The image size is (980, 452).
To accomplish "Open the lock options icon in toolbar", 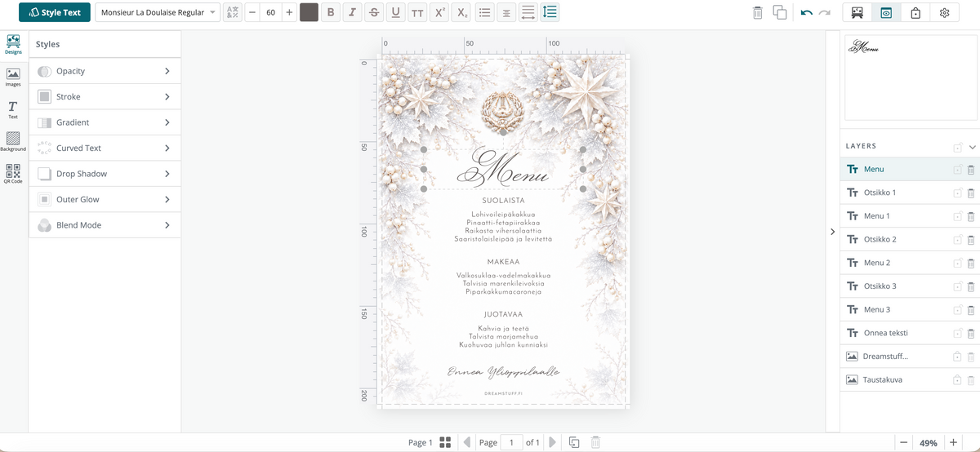I will (915, 12).
